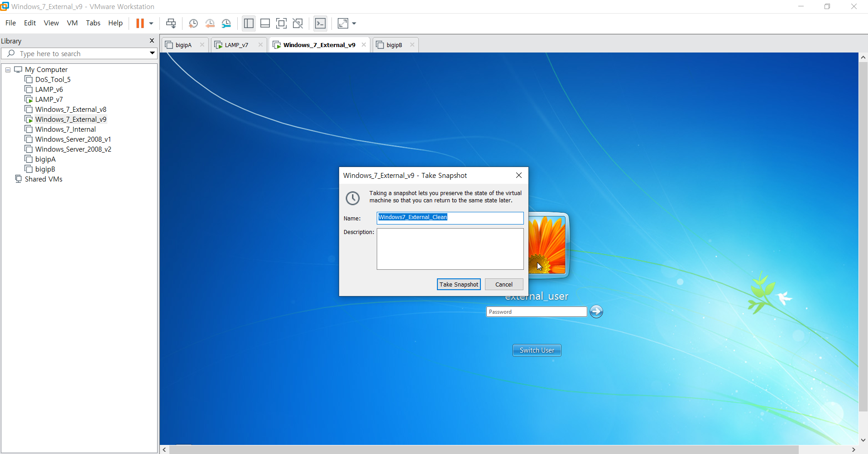The width and height of the screenshot is (868, 454).
Task: Click the login arrow button next to Password
Action: click(x=596, y=311)
